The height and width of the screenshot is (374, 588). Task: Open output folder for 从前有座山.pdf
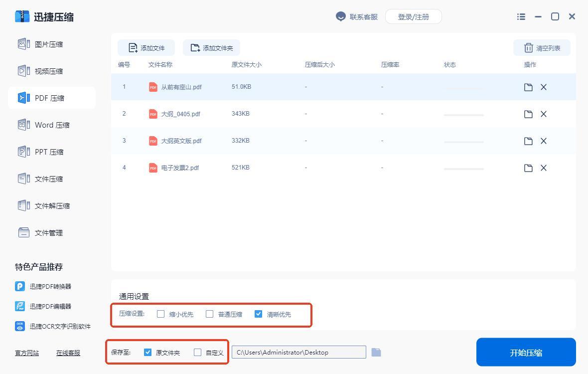click(x=528, y=87)
